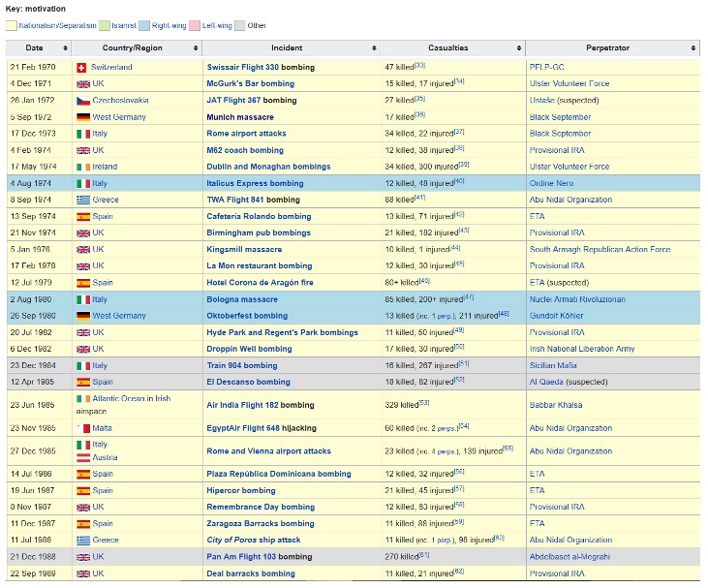708x588 pixels.
Task: Open citation 61 beside 270 killed
Action: pyautogui.click(x=424, y=555)
